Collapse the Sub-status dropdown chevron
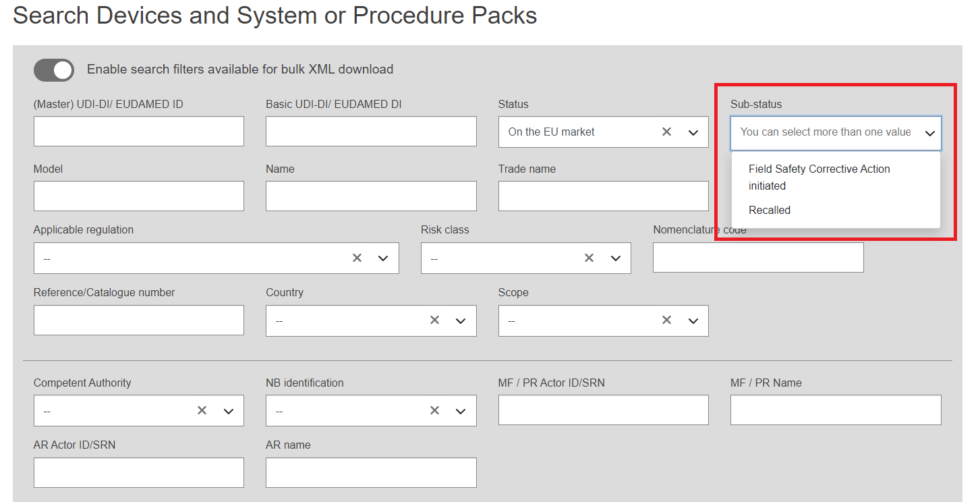The width and height of the screenshot is (980, 502). tap(929, 133)
